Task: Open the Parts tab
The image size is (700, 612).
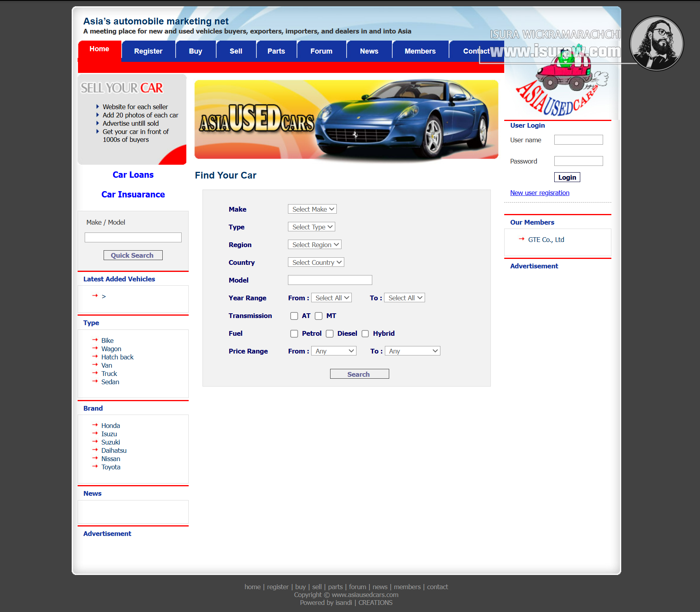Action: (276, 51)
